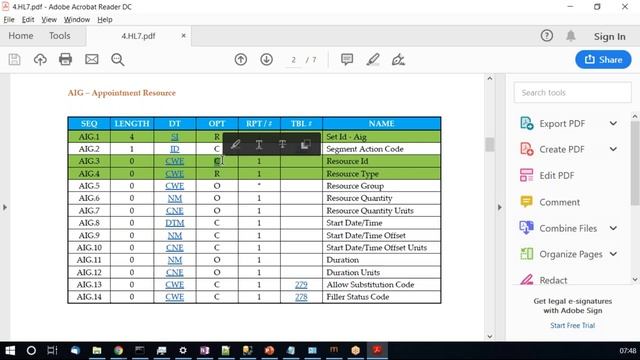The height and width of the screenshot is (360, 640).
Task: Go to the previous page arrow
Action: point(241,60)
